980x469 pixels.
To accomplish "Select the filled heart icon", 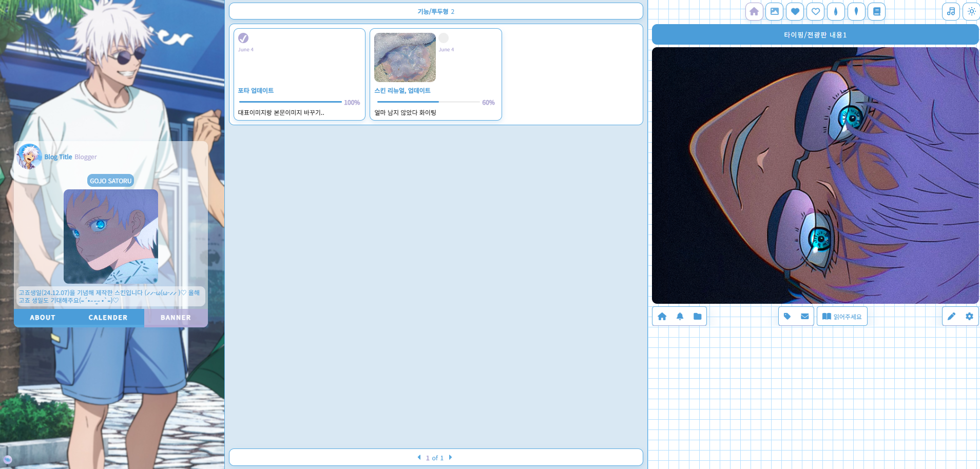I will click(x=795, y=11).
